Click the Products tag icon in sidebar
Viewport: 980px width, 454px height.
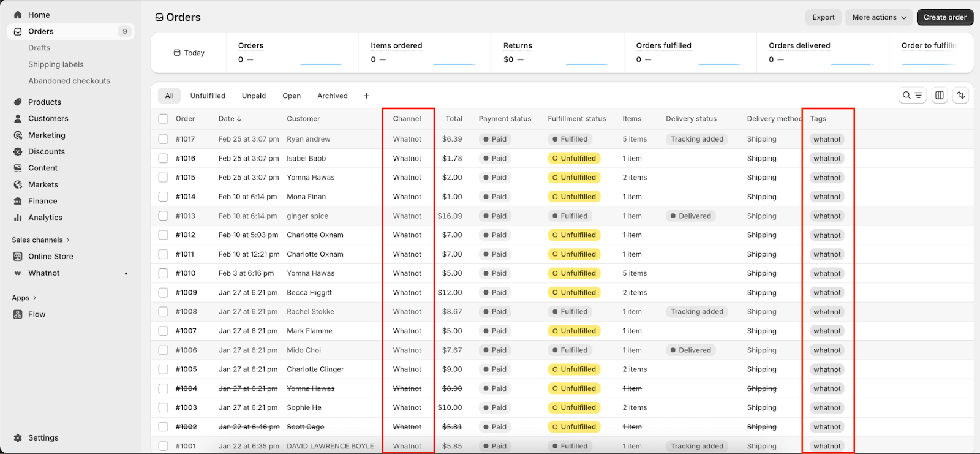(18, 102)
